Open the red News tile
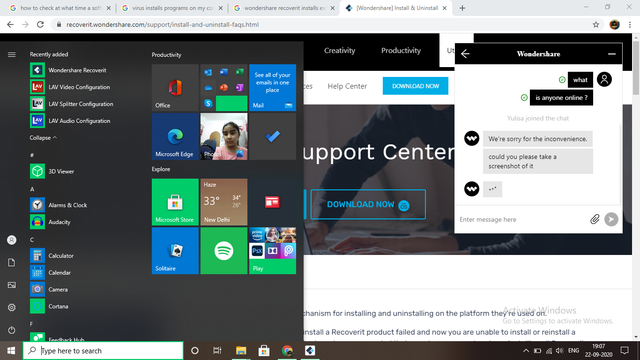This screenshot has height=360, width=640. pos(273,202)
